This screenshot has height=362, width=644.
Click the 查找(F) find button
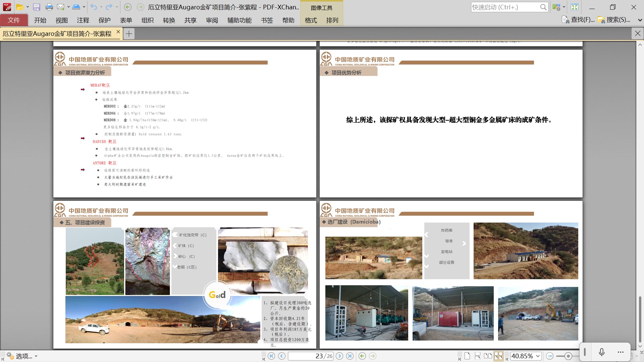pos(579,20)
